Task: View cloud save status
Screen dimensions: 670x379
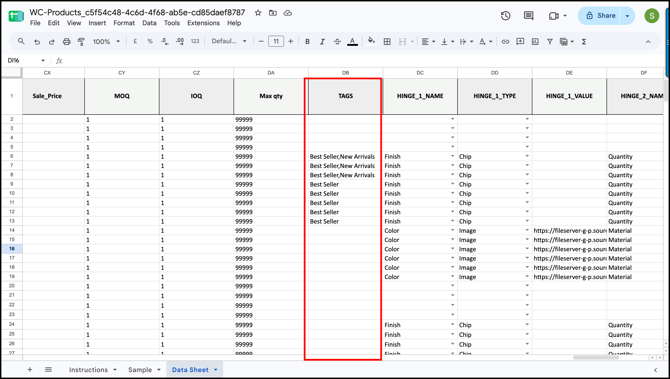Action: 288,13
